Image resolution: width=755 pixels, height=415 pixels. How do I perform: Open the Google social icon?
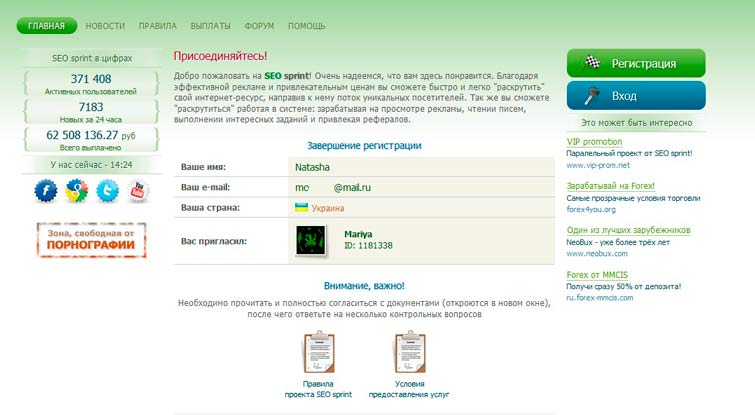pyautogui.click(x=77, y=191)
